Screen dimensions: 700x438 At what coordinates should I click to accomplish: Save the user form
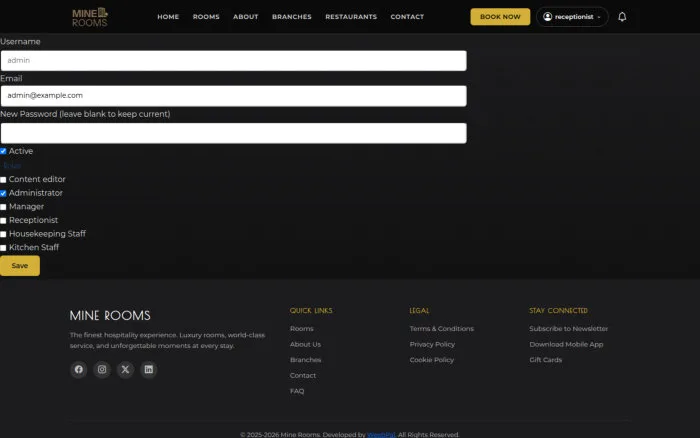[20, 266]
